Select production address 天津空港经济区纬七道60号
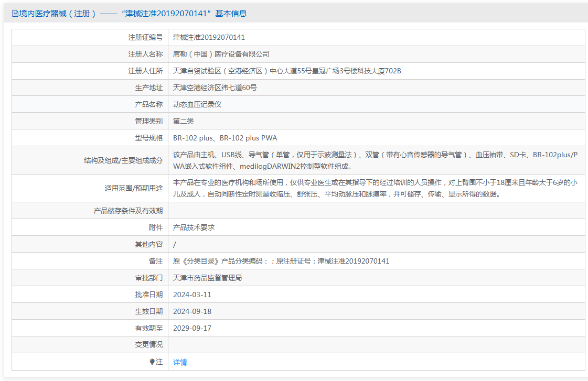 click(215, 88)
